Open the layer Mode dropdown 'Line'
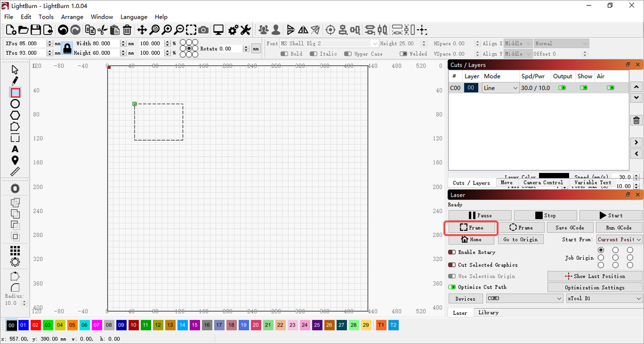 coord(501,88)
